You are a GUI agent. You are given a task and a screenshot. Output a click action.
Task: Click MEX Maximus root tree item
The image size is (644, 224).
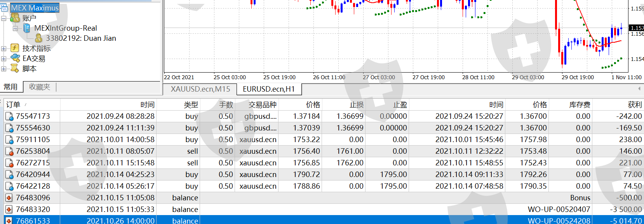point(35,8)
